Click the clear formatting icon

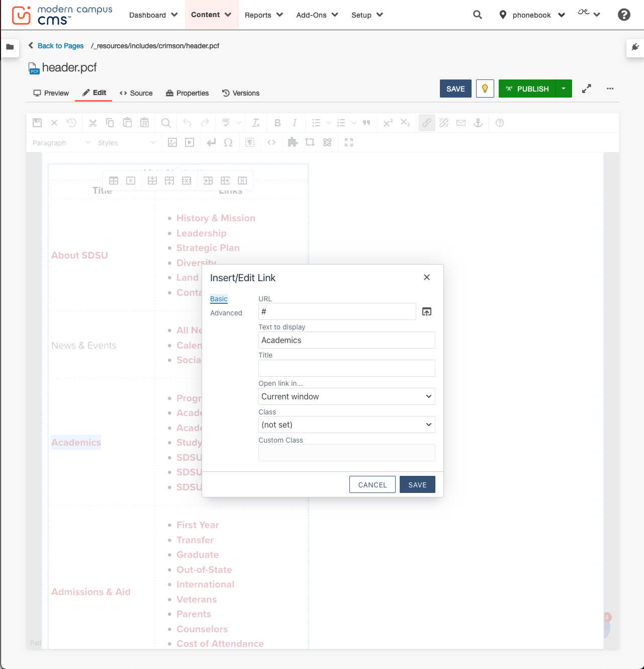[256, 123]
